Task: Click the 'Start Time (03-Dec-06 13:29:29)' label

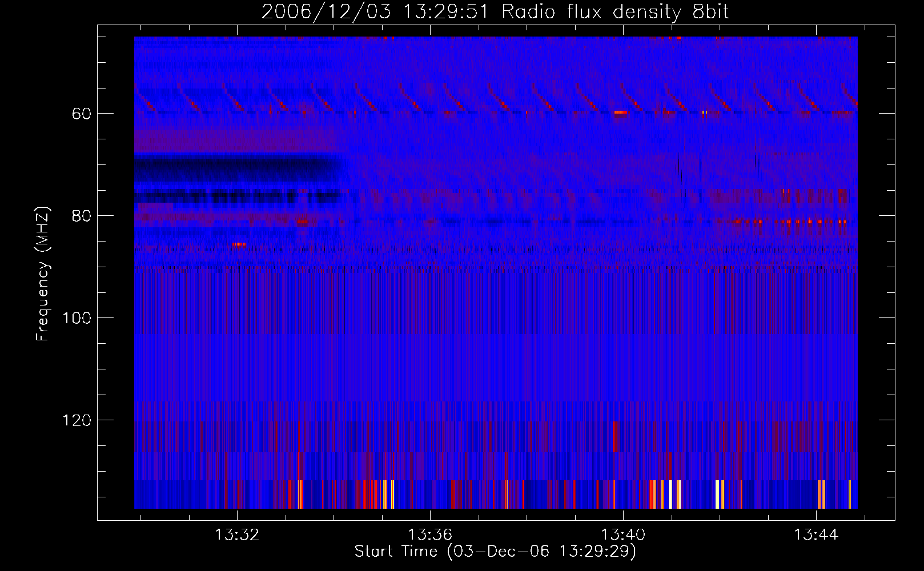Action: 495,552
